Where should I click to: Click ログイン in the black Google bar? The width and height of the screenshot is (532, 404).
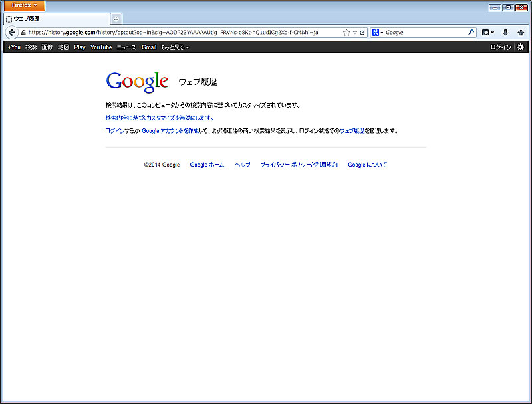pyautogui.click(x=501, y=47)
